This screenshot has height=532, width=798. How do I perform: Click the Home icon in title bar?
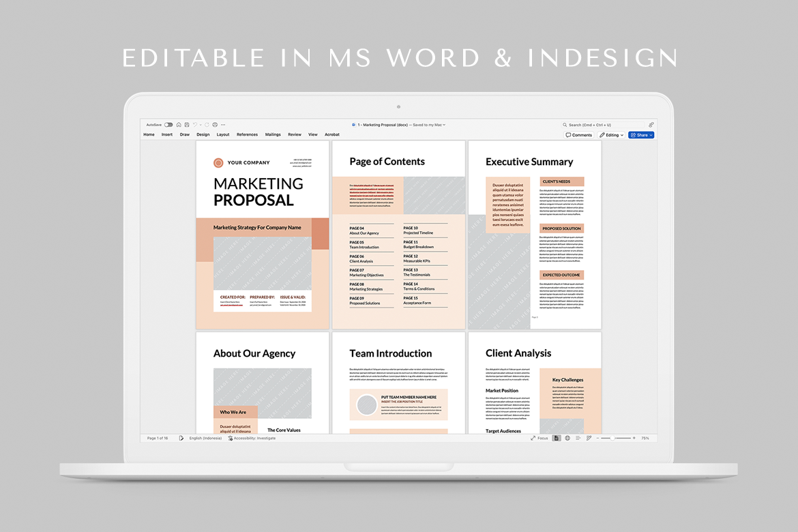coord(179,125)
